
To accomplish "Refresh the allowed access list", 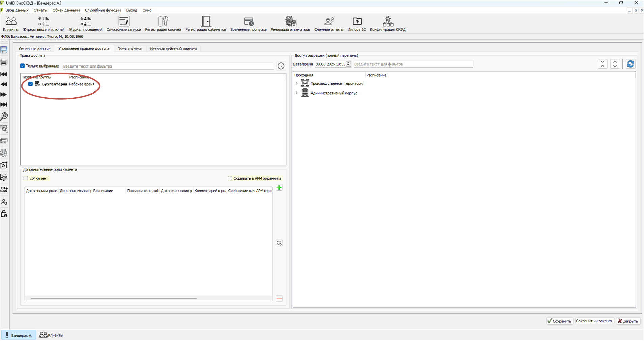I will (x=630, y=64).
